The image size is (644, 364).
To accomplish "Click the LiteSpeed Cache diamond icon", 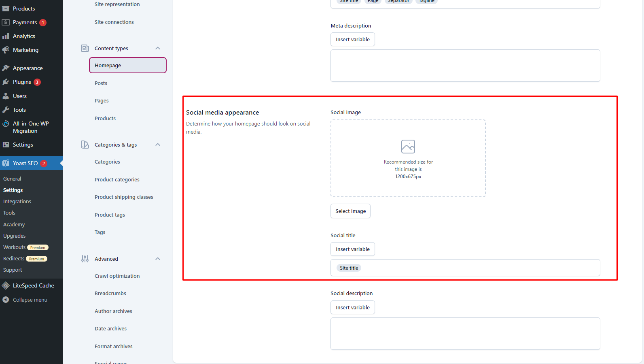I will click(x=6, y=285).
